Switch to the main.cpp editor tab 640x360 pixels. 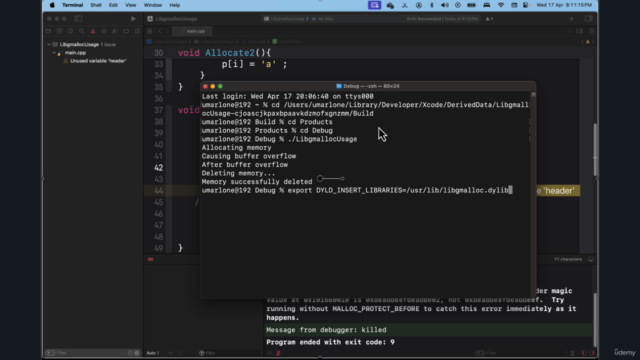coord(193,31)
